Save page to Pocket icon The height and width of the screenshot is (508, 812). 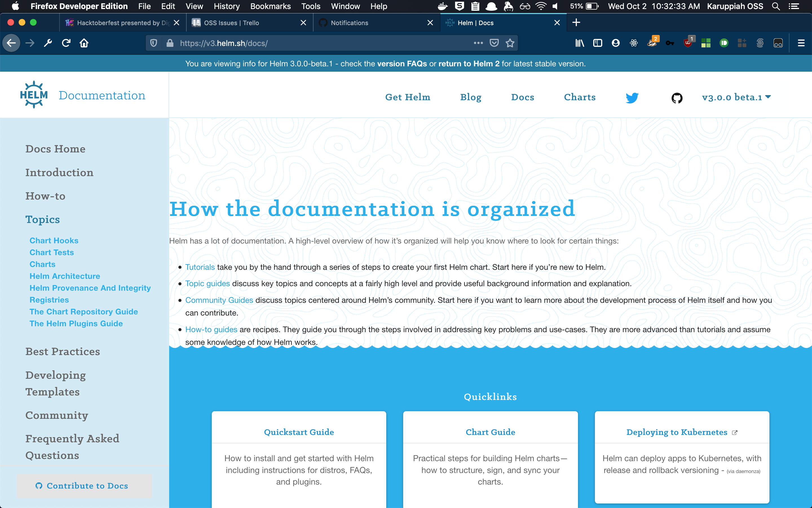click(x=494, y=43)
